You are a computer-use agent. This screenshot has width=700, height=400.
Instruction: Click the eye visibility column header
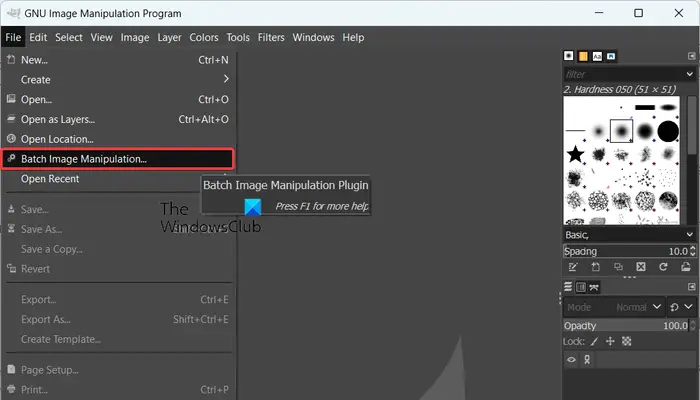click(x=571, y=360)
